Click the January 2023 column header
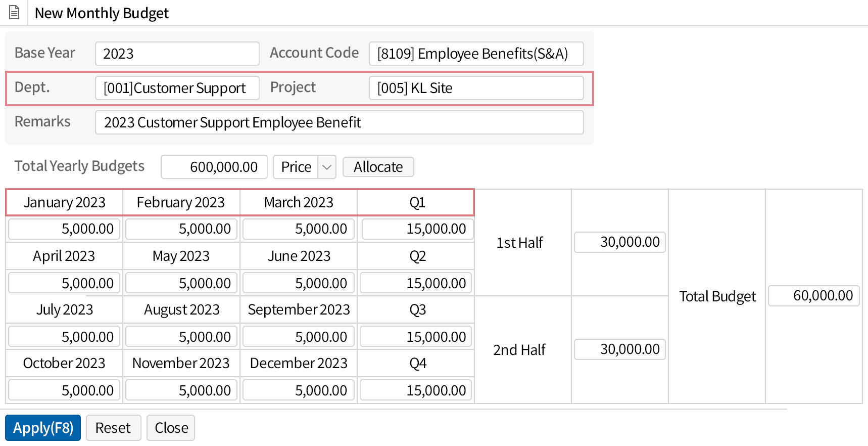 point(65,202)
